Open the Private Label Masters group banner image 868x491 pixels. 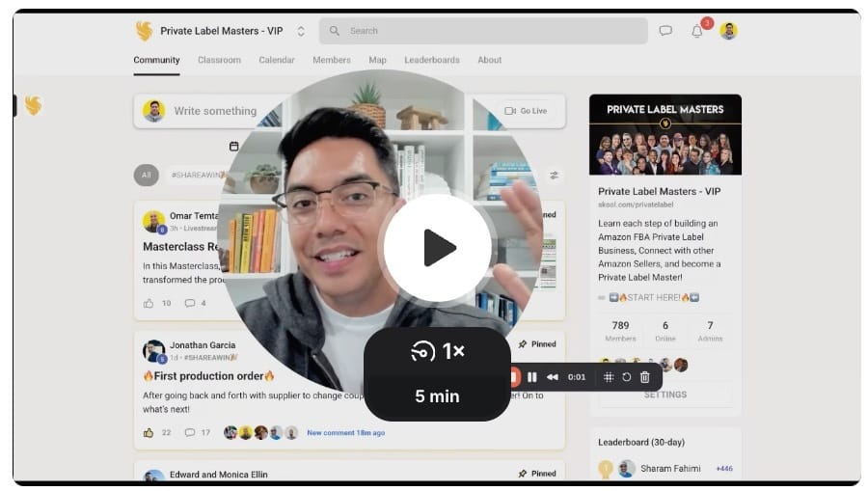coord(665,134)
